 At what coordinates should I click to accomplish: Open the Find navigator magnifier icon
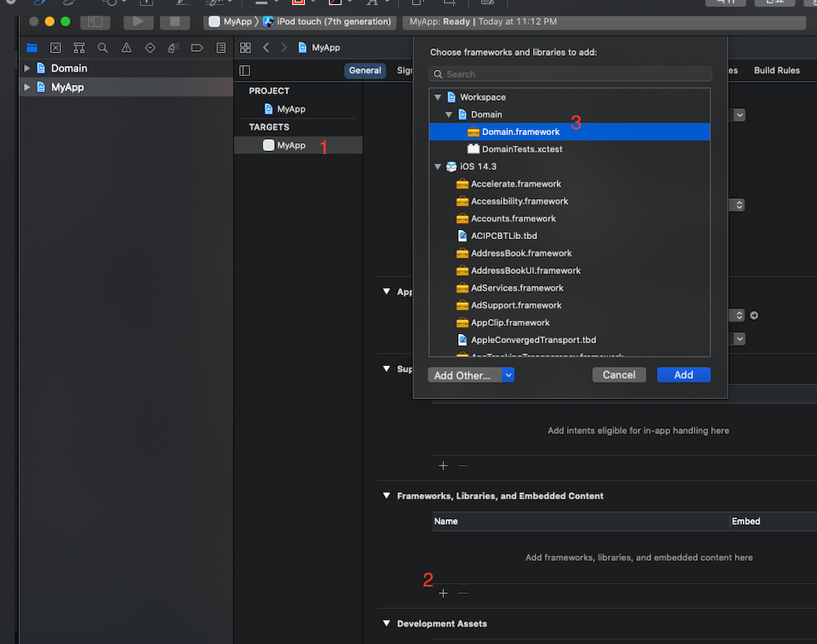102,48
